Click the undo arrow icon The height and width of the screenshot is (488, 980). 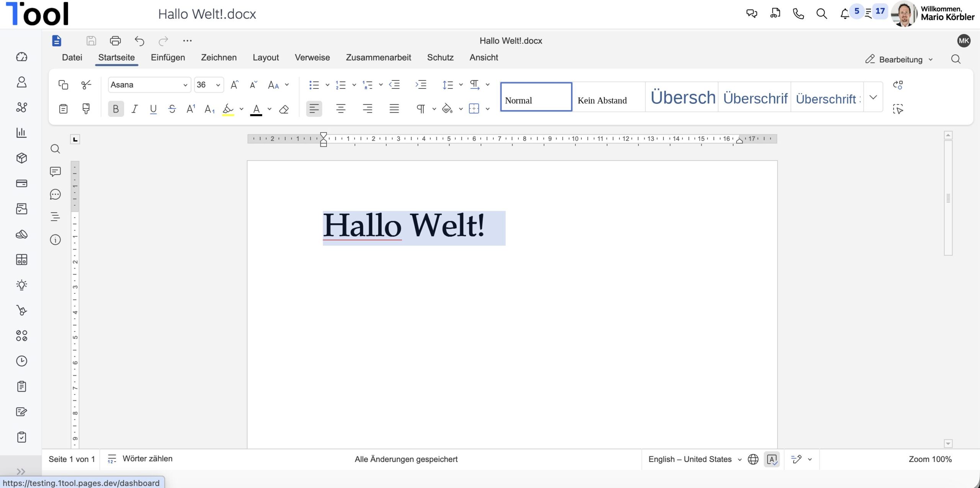(x=139, y=41)
